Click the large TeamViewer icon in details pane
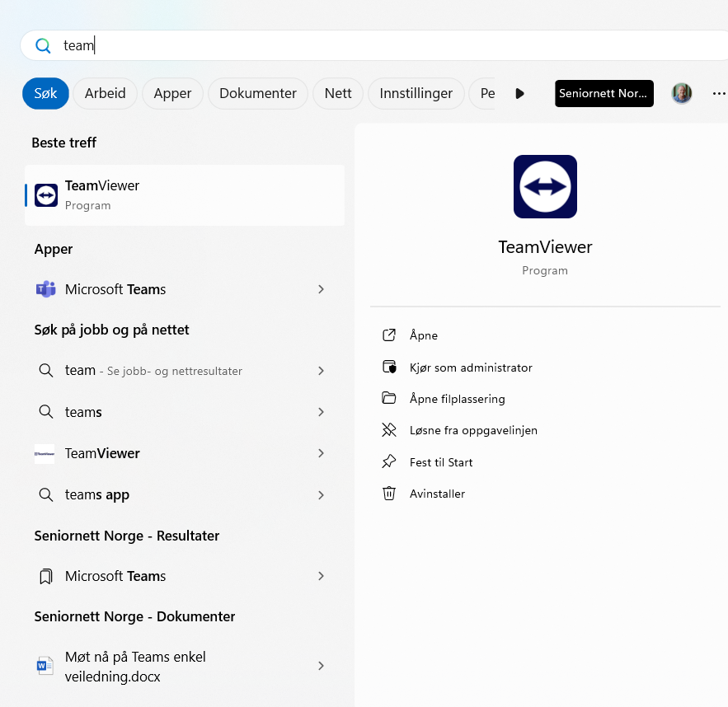Screen dimensions: 728x707 pos(545,186)
